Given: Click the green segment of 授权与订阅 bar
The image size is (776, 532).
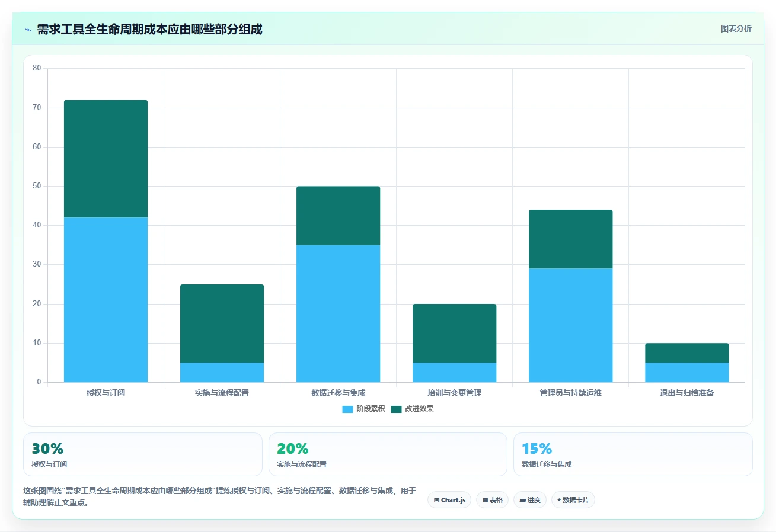Looking at the screenshot, I should (106, 159).
